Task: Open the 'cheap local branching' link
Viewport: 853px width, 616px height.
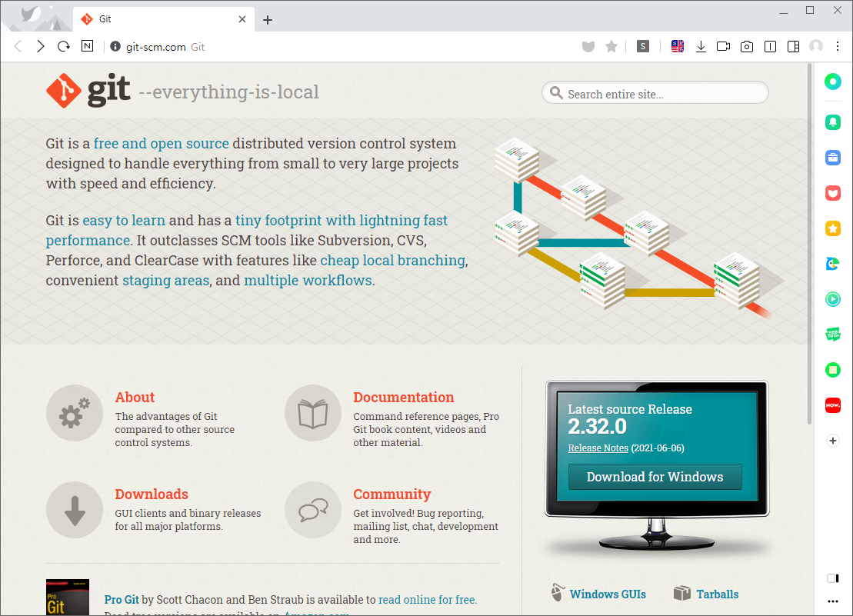Action: 393,261
